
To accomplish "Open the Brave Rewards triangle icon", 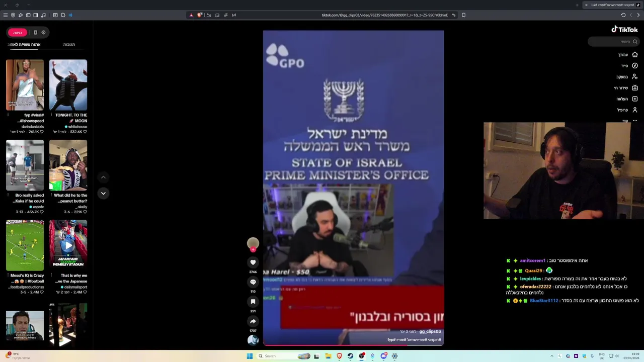I will 191,15.
